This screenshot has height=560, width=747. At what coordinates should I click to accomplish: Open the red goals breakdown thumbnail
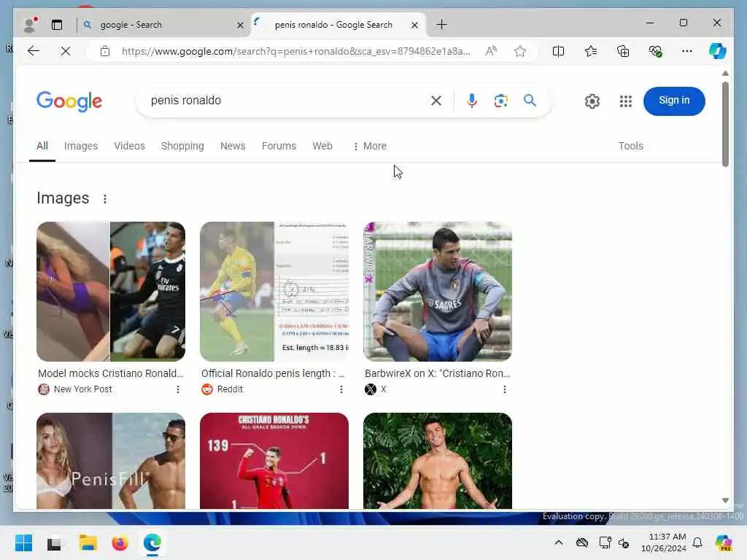pos(274,461)
